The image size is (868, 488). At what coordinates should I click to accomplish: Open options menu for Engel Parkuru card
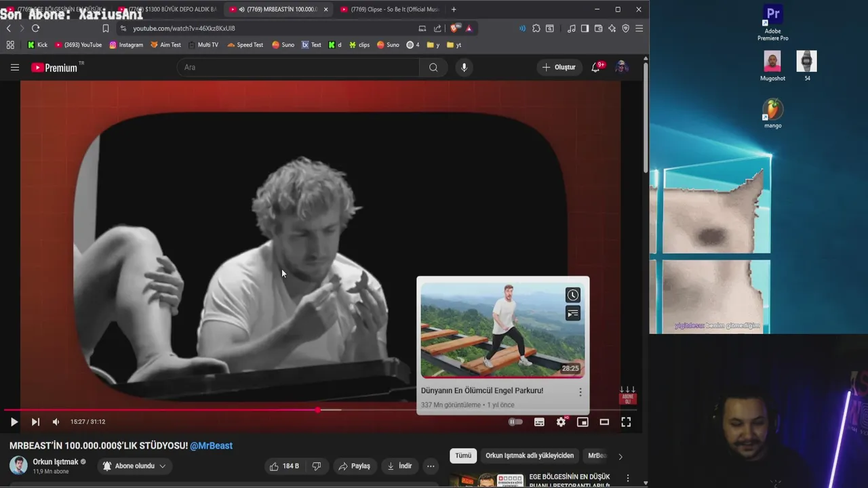(580, 392)
